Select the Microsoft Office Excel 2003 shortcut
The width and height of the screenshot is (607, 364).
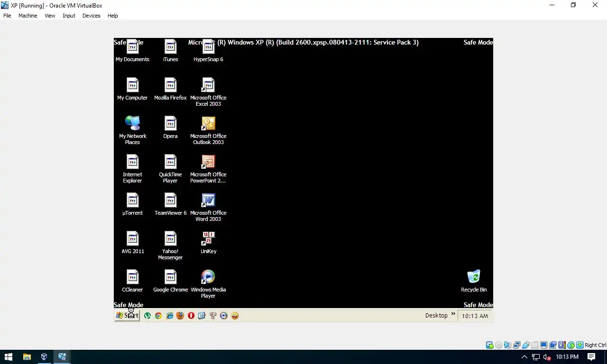click(x=208, y=92)
